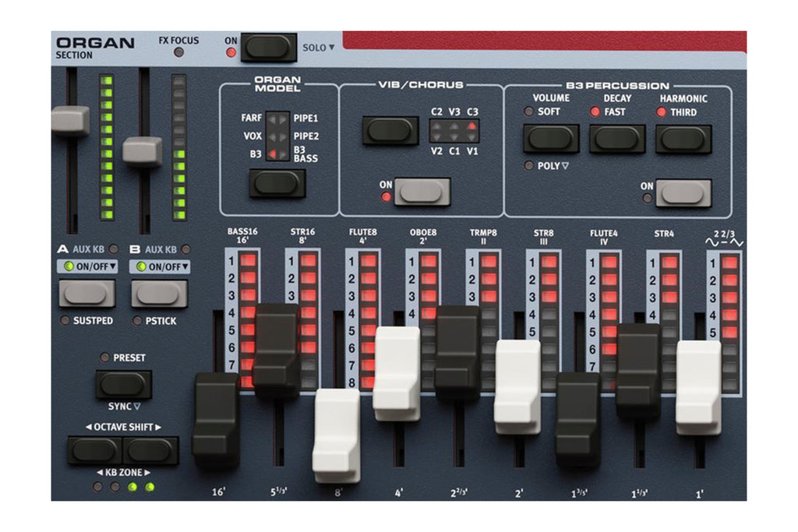Toggle percussion Volume SOFT button
The height and width of the screenshot is (532, 798).
551,139
